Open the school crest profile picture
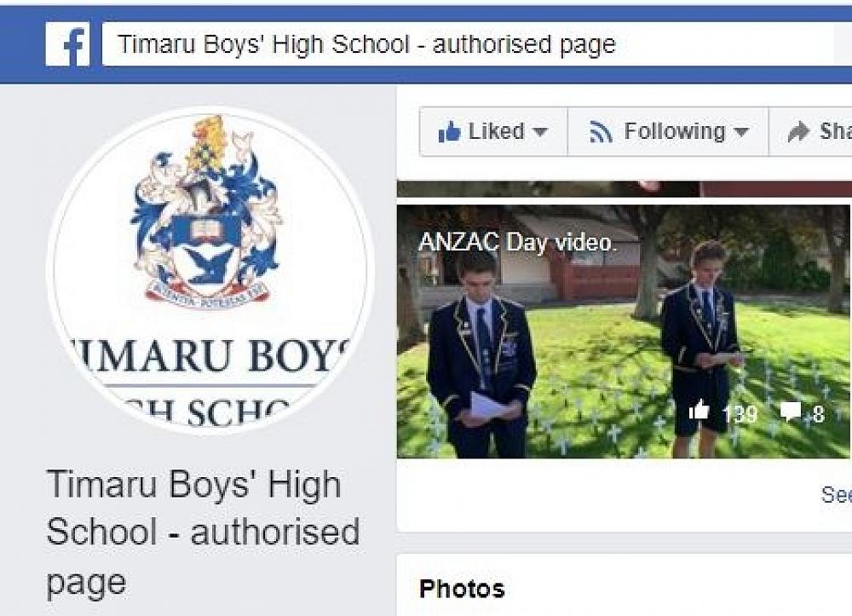The height and width of the screenshot is (616, 852). coord(210,270)
